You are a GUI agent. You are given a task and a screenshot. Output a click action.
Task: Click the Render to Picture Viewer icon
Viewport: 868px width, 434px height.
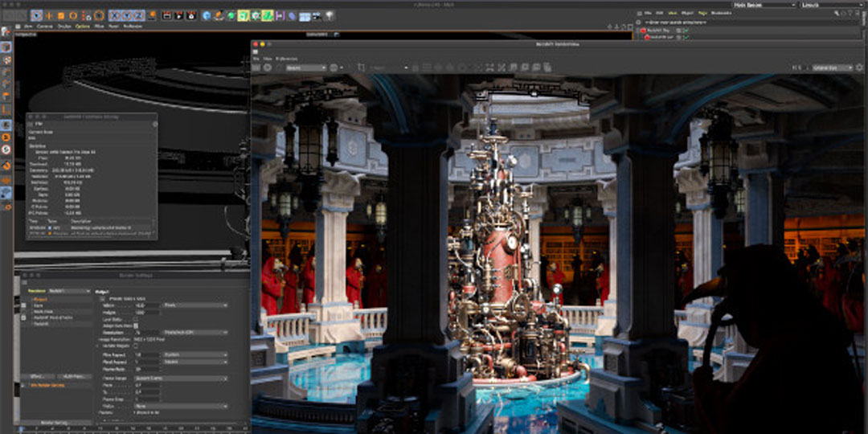[179, 15]
